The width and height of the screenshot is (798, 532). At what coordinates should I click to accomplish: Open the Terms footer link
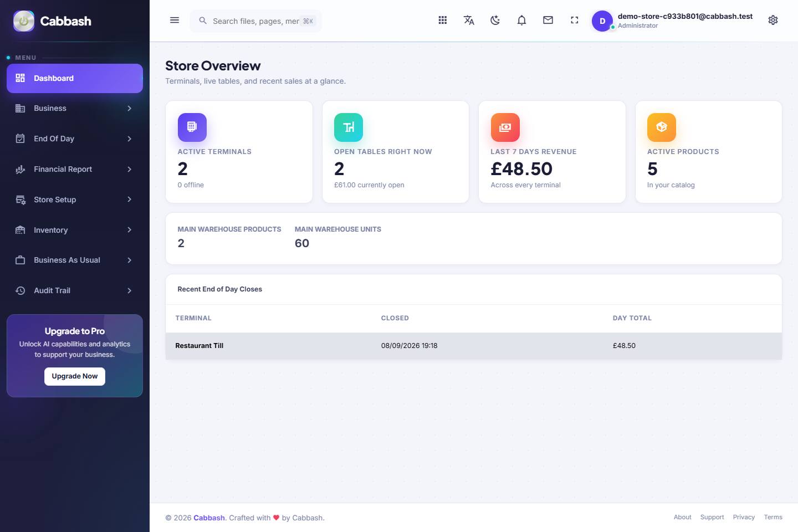(x=773, y=517)
